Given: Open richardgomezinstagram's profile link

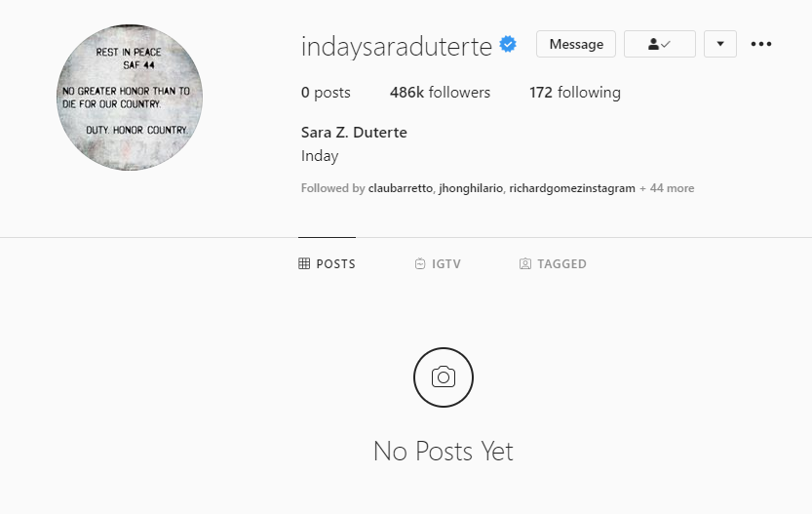Looking at the screenshot, I should pos(571,188).
